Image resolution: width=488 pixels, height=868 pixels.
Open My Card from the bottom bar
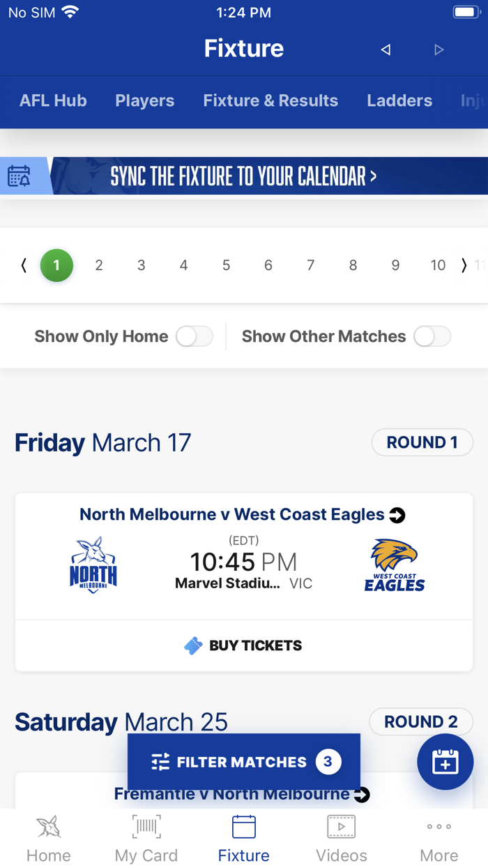(146, 826)
